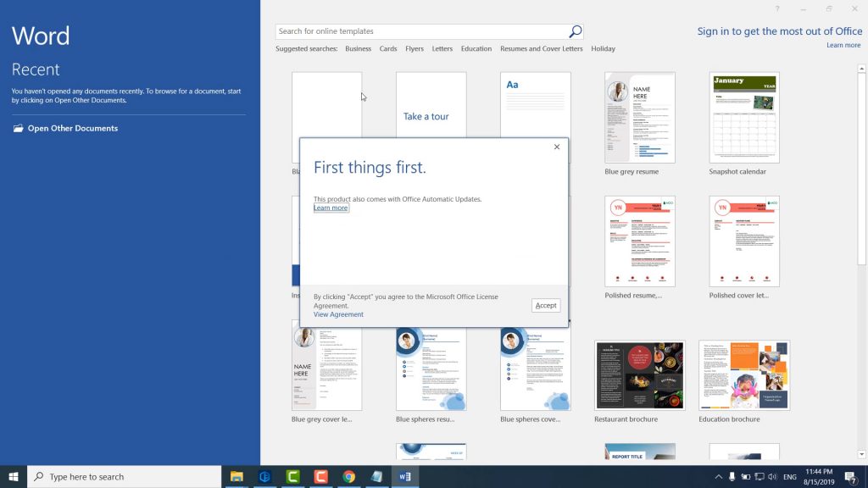Click Learn more in the dialog

tap(331, 208)
